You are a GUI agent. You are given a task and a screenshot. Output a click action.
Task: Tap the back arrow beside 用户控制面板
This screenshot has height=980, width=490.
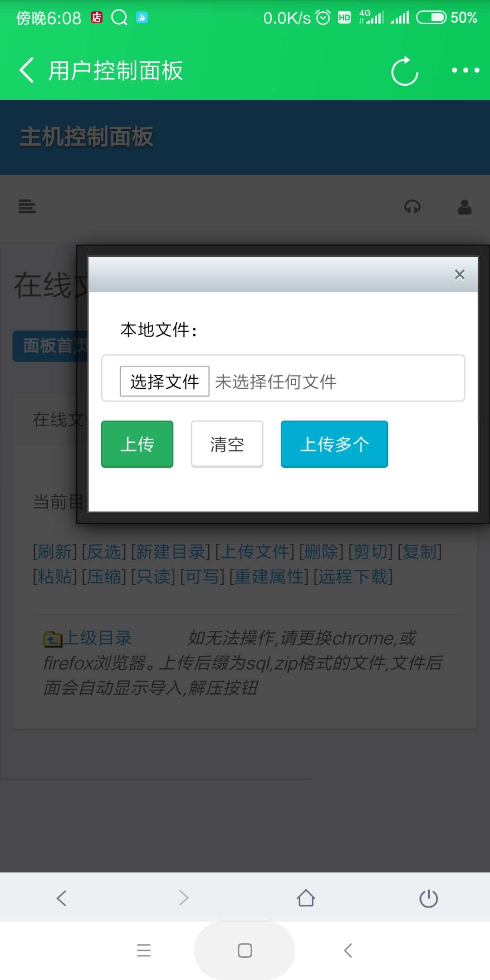(x=27, y=70)
